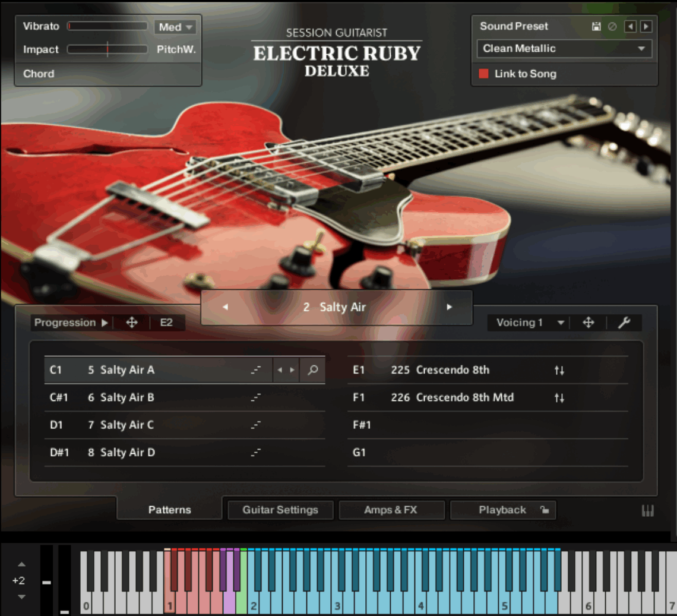
Task: Click the up/down arrows on Crescendo 8th
Action: [x=559, y=369]
